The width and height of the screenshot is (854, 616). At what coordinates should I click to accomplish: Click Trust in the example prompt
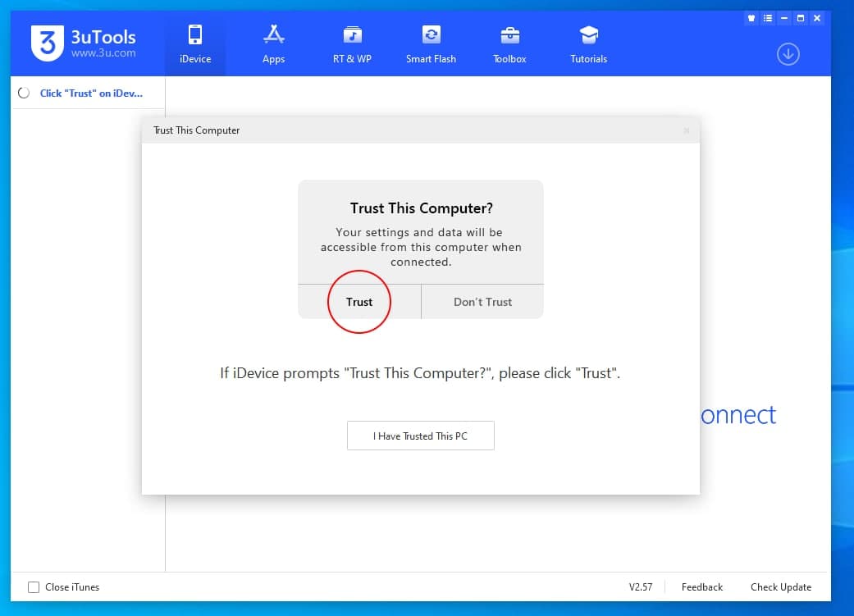point(359,302)
